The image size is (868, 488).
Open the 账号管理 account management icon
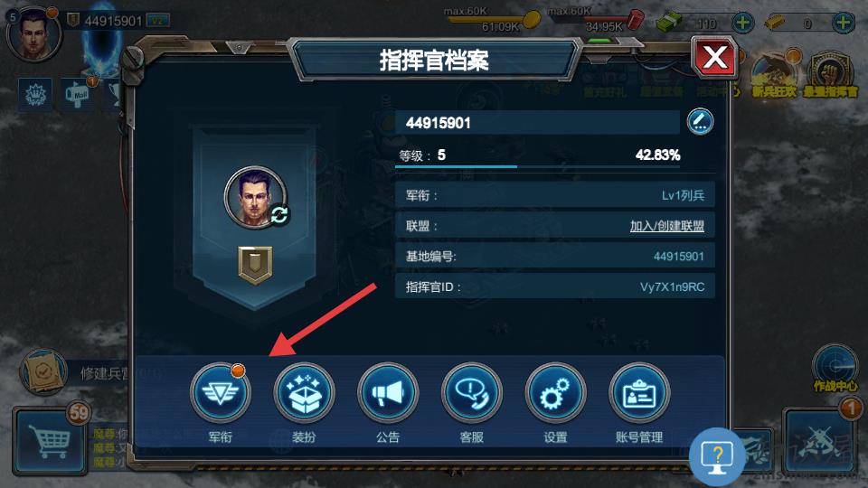(639, 392)
